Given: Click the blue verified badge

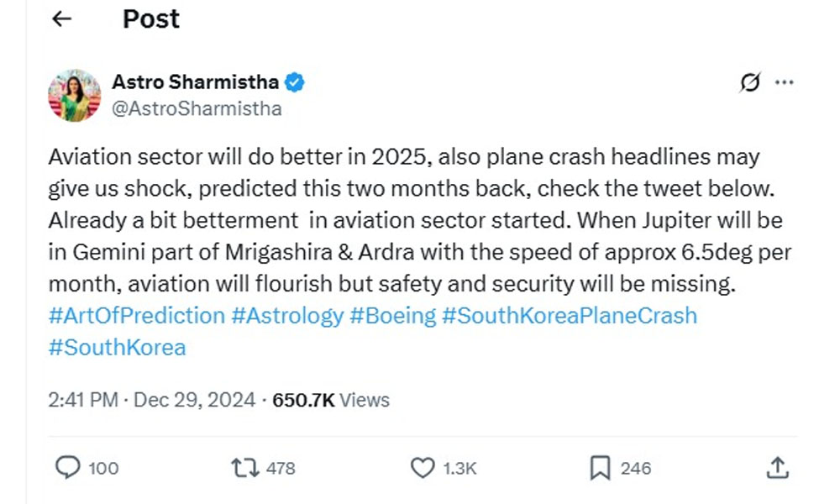Looking at the screenshot, I should tap(295, 82).
